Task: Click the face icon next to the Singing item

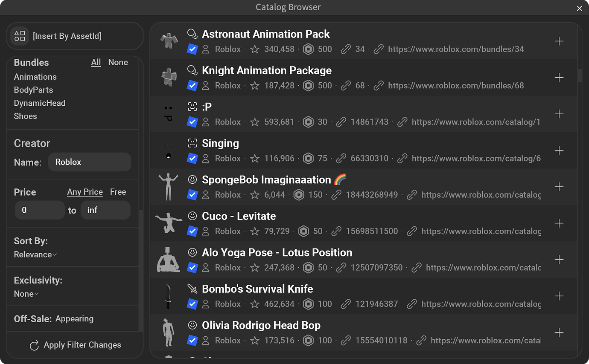Action: click(192, 143)
